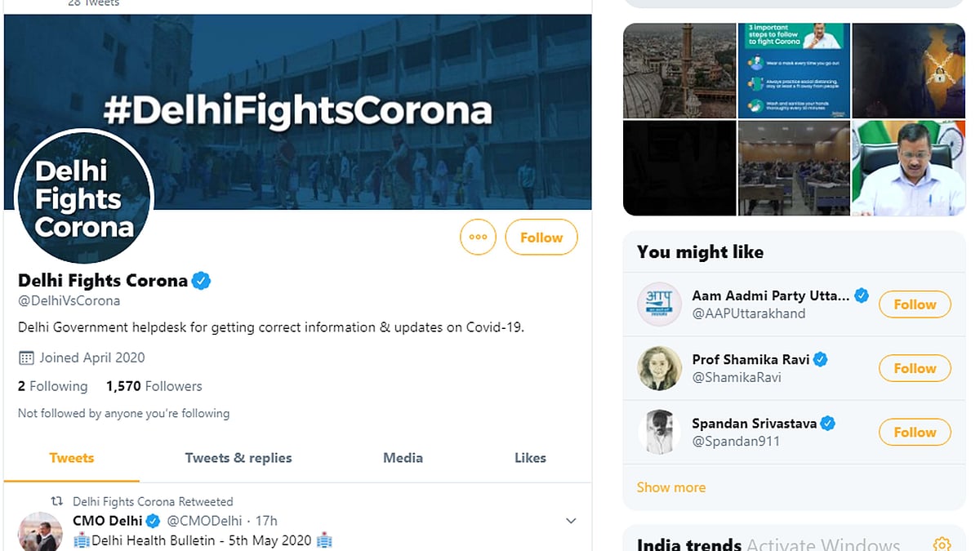Follow Prof Shamika Ravi
Viewport: 980px width, 551px height.
point(915,368)
